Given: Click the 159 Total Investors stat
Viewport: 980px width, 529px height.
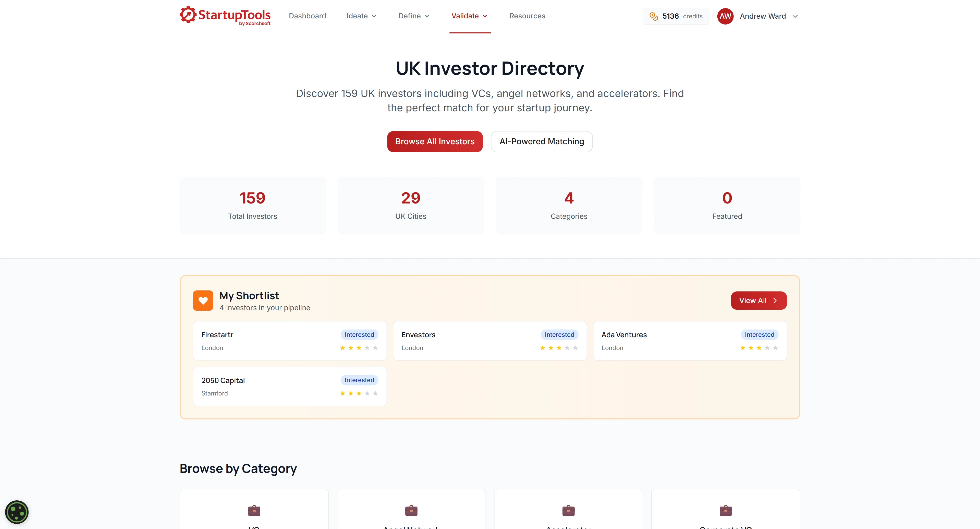Looking at the screenshot, I should 253,206.
